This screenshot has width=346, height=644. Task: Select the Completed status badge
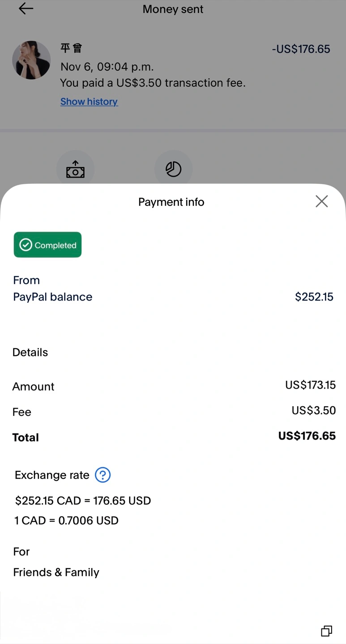coord(47,245)
